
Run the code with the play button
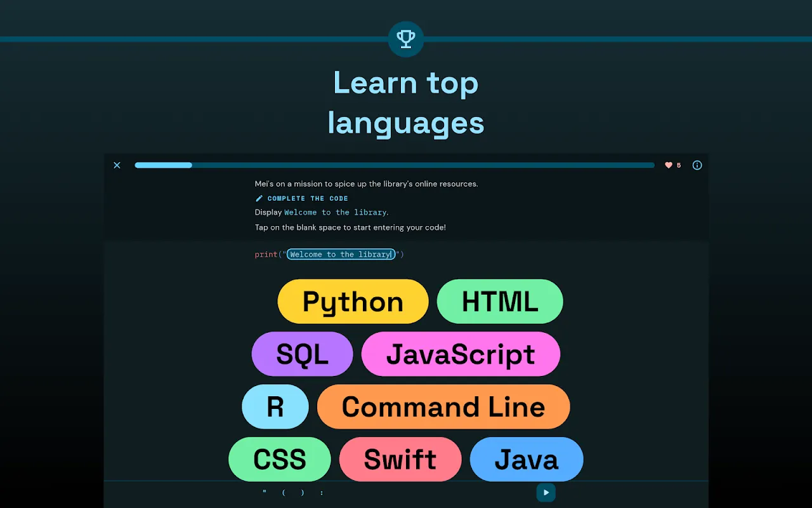[546, 493]
